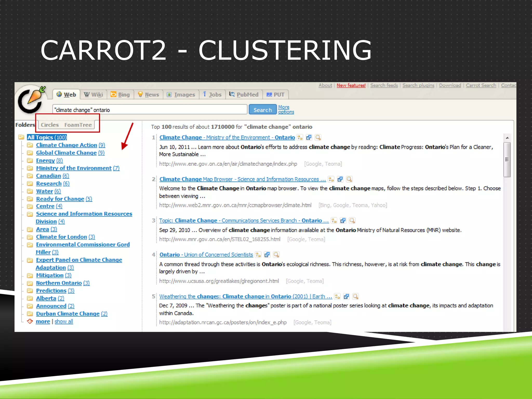Viewport: 532px width, 399px height.
Task: Open the About link
Action: point(325,85)
